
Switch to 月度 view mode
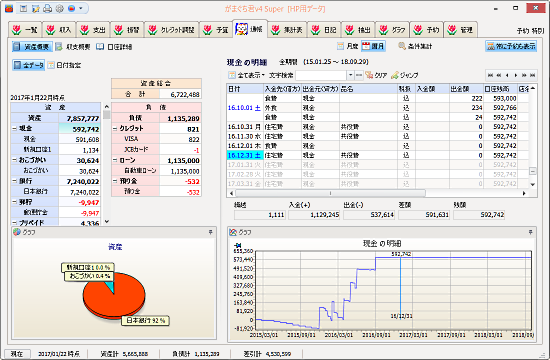tap(348, 46)
